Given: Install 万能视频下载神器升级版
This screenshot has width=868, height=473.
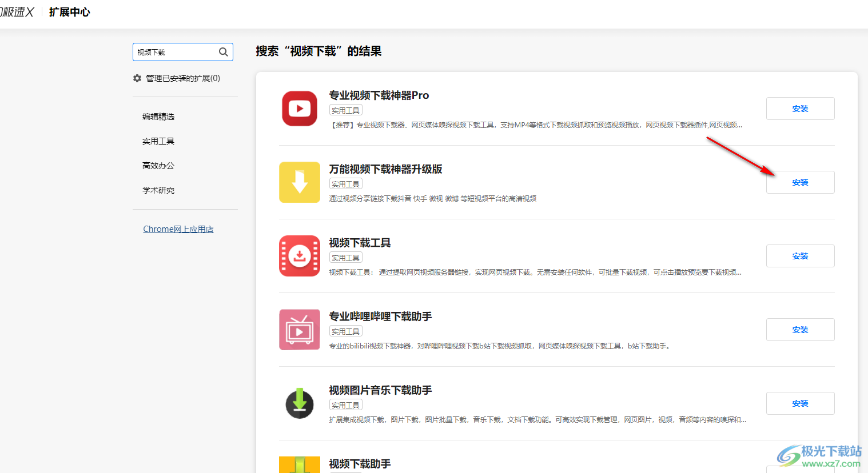Looking at the screenshot, I should tap(800, 182).
